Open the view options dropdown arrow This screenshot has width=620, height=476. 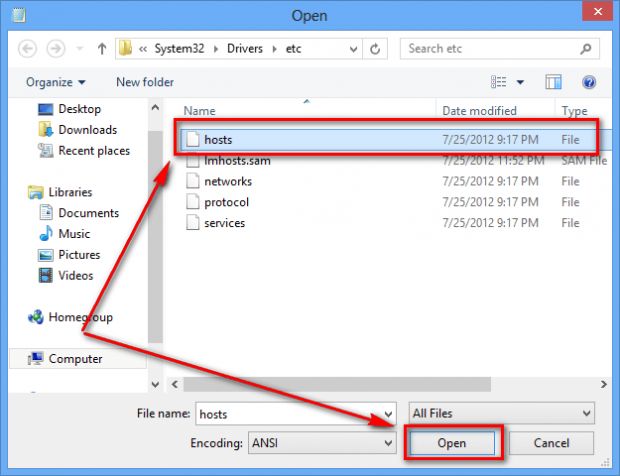pos(520,82)
